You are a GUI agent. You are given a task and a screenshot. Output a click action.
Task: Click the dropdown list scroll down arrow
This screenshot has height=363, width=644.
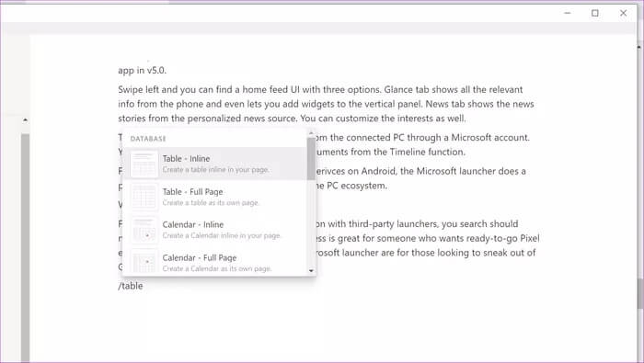tap(311, 271)
